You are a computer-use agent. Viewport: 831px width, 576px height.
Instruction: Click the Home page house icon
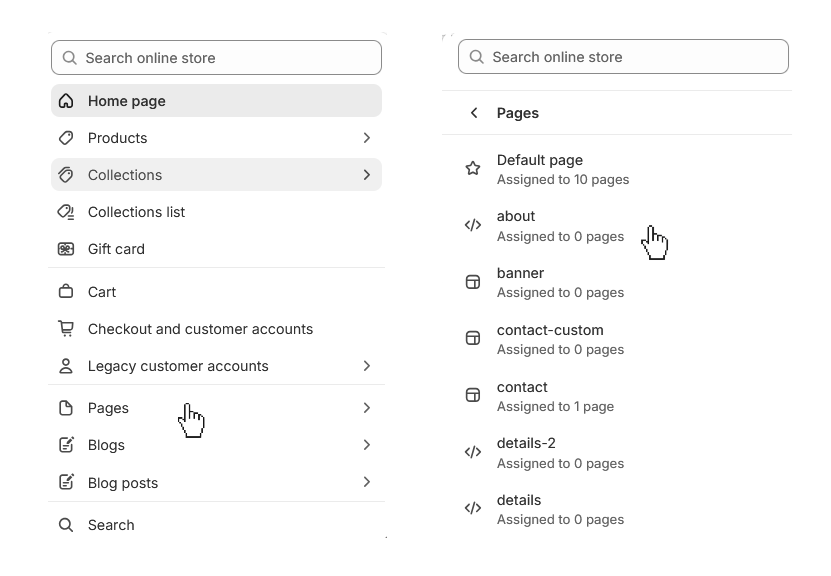(x=66, y=101)
